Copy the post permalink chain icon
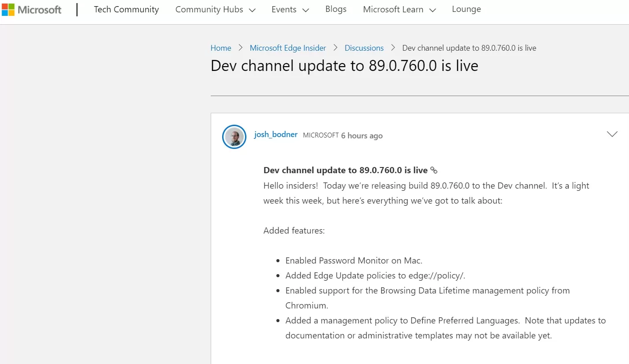The height and width of the screenshot is (364, 629). click(x=434, y=170)
